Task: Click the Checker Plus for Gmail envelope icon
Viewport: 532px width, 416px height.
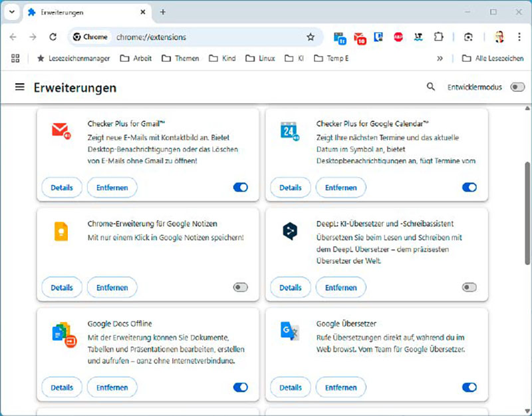Action: 61,130
